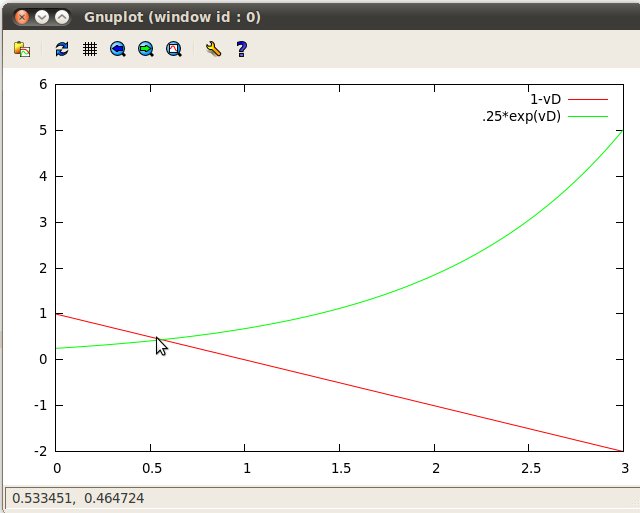Viewport: 640px width, 513px height.
Task: Autoscale the plot axes
Action: (x=174, y=48)
